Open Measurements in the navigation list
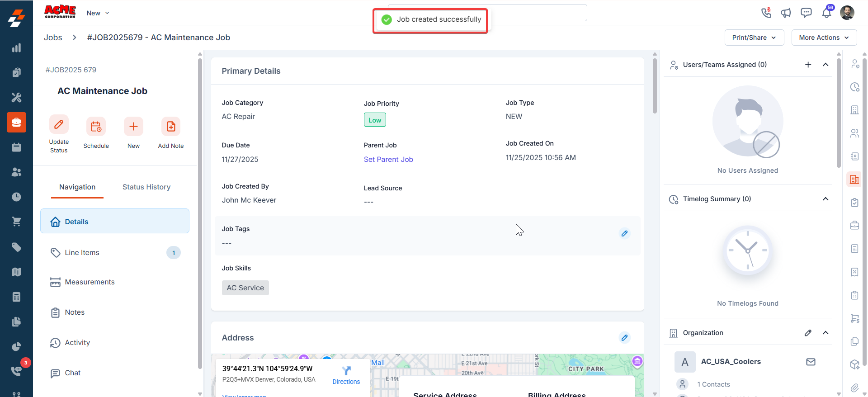The height and width of the screenshot is (397, 868). point(115,282)
